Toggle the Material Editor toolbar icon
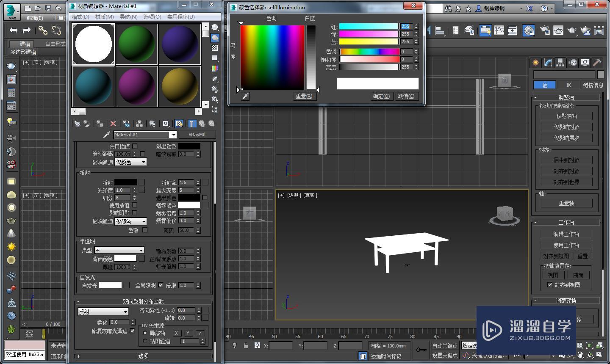610x364 pixels. pyautogui.click(x=528, y=30)
